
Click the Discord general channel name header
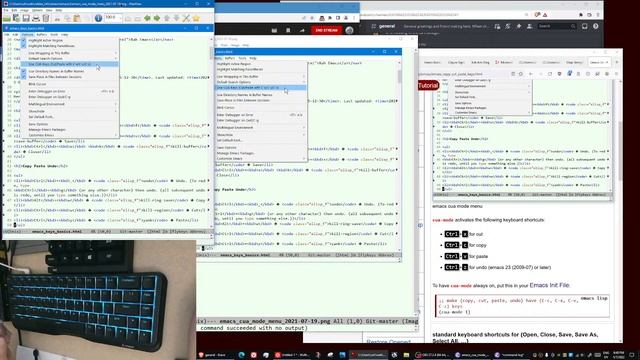387,26
